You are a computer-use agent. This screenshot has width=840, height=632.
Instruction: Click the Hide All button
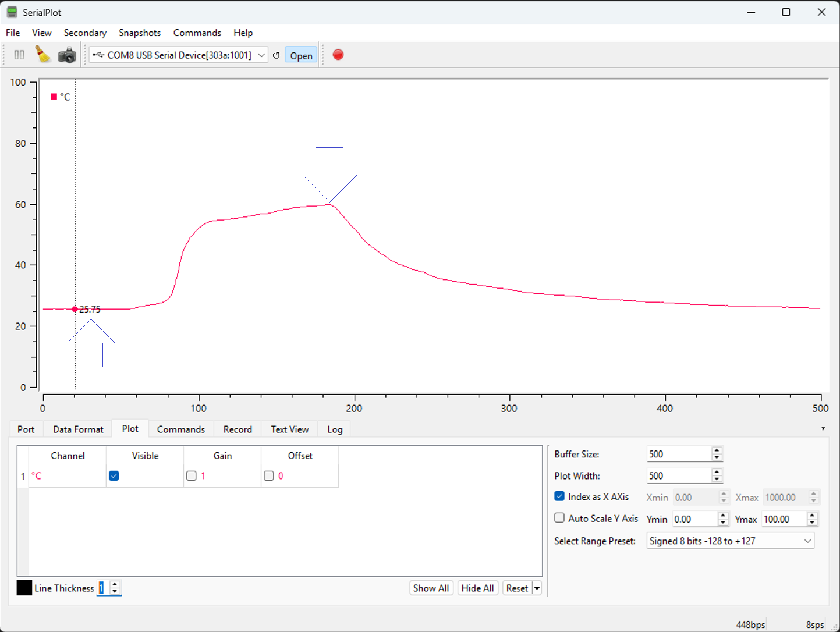coord(477,588)
